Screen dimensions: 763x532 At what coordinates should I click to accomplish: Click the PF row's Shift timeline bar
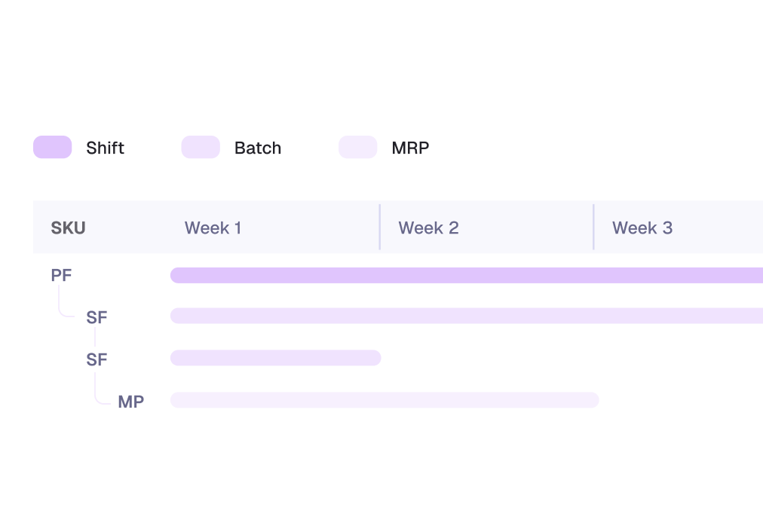[x=466, y=275]
